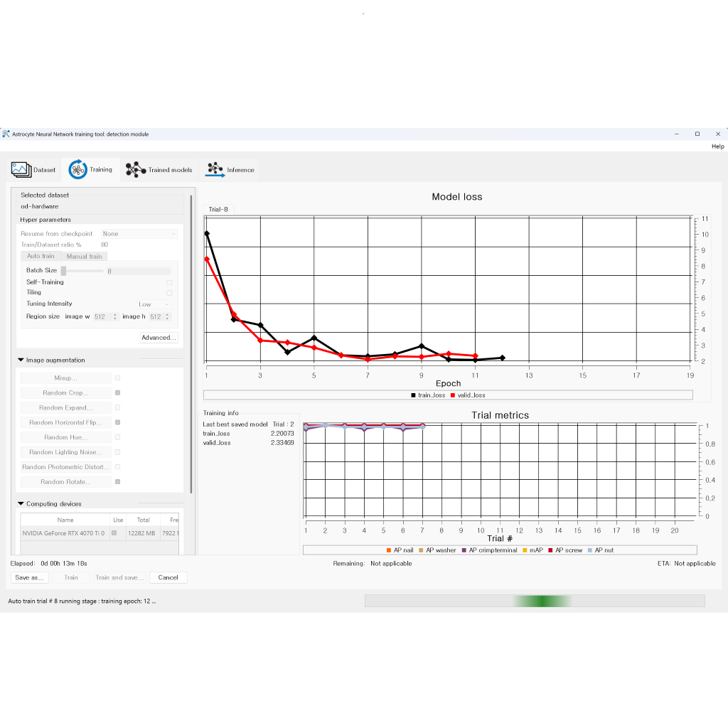
Task: Collapse the Image augmentation section
Action: click(21, 360)
